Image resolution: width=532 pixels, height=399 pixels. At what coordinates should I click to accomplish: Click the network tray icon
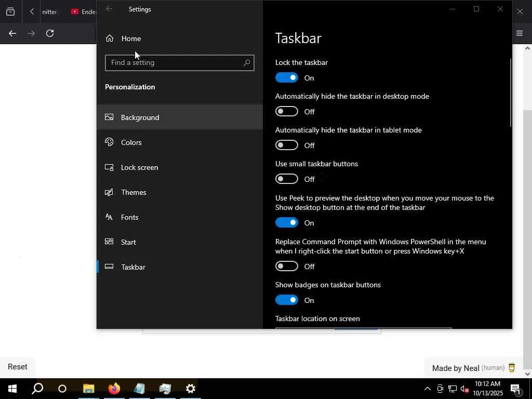coord(453,389)
